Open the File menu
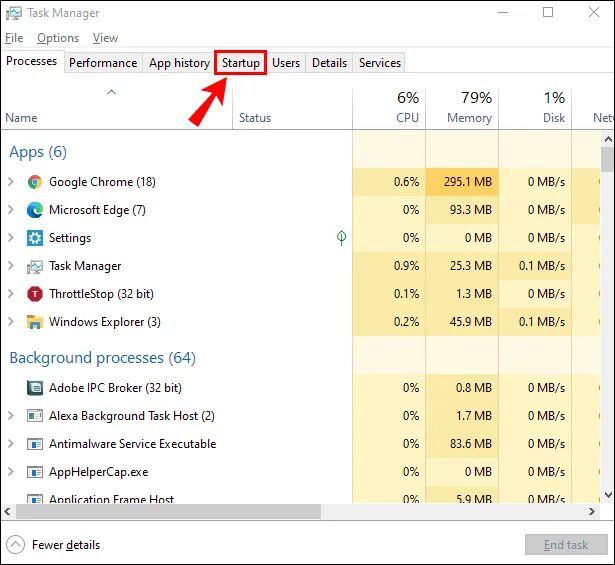 tap(14, 38)
